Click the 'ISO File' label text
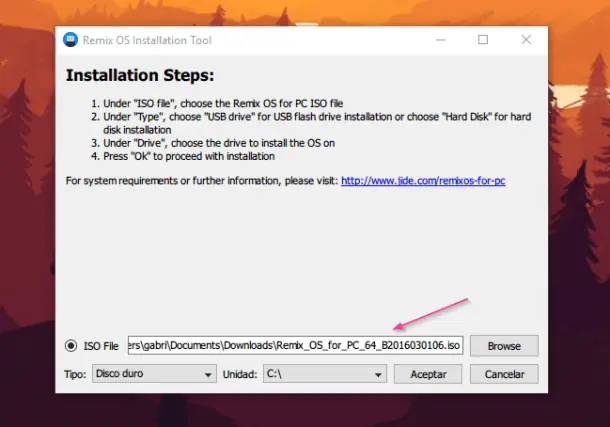Image resolution: width=610 pixels, height=427 pixels. click(101, 346)
